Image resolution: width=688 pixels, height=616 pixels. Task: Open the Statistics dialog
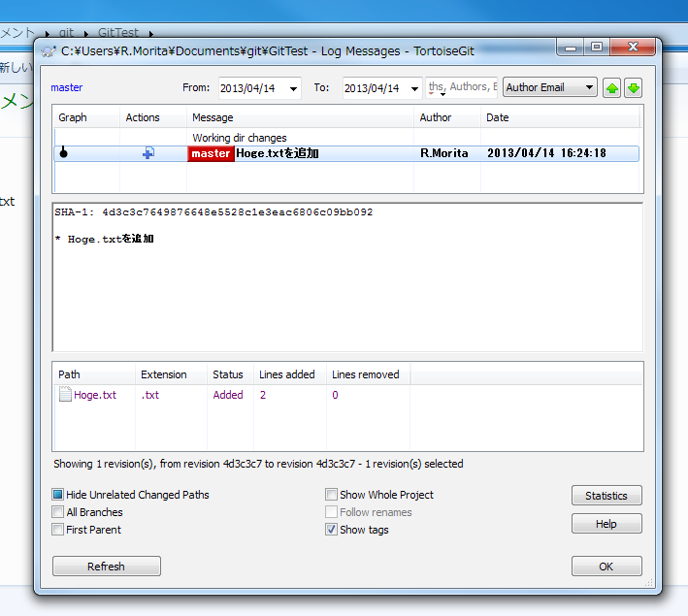pyautogui.click(x=606, y=496)
